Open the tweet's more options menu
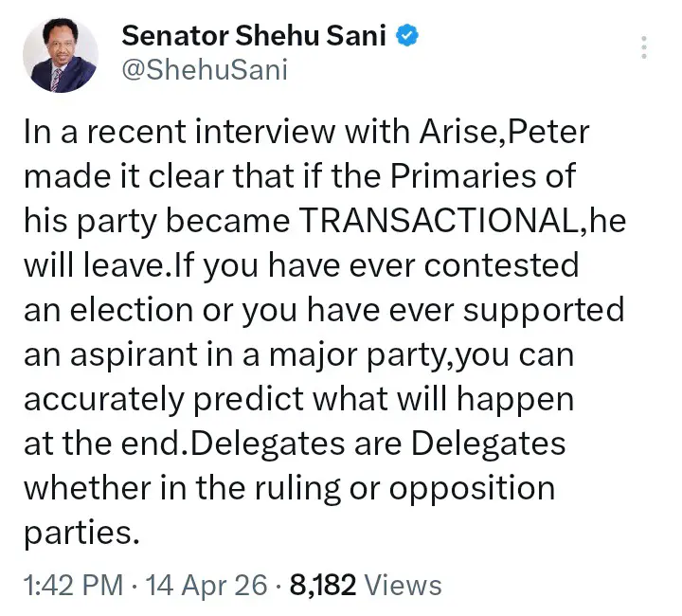The image size is (682, 616). pyautogui.click(x=644, y=46)
